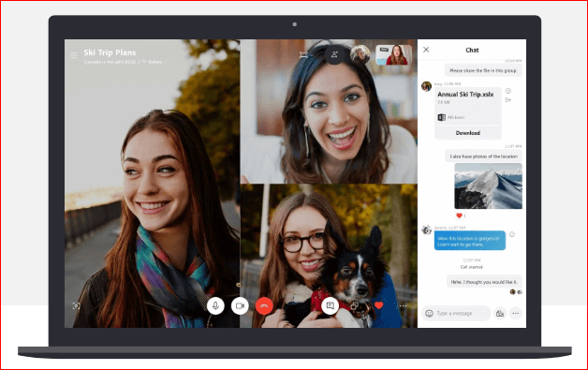Turn off the video camera
Screen dimensions: 588x370
click(240, 305)
